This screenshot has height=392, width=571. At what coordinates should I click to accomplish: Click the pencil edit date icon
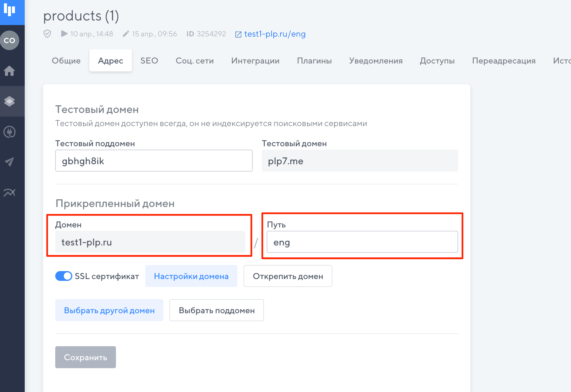click(126, 34)
